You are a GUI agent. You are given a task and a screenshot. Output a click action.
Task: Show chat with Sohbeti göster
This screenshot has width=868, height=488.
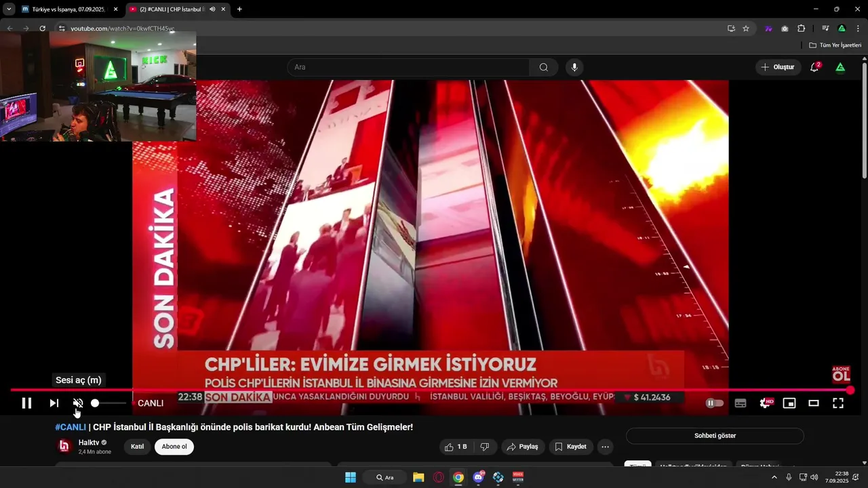(715, 436)
